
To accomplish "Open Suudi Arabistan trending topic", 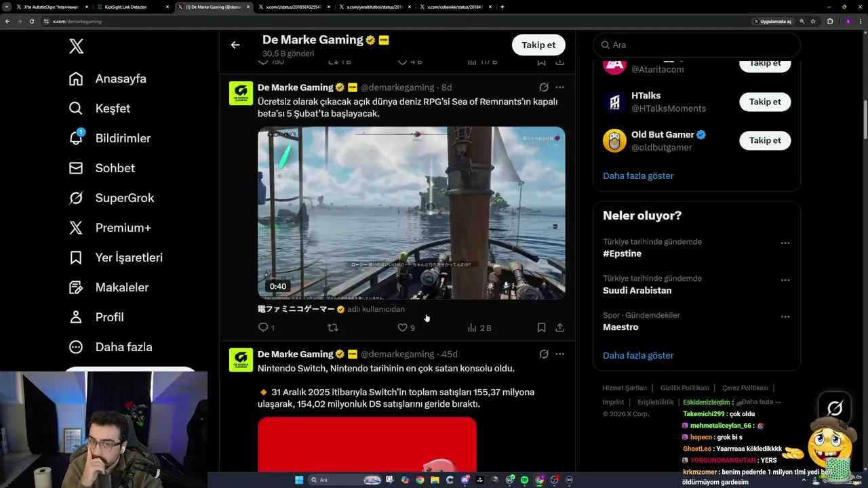I will pyautogui.click(x=637, y=290).
